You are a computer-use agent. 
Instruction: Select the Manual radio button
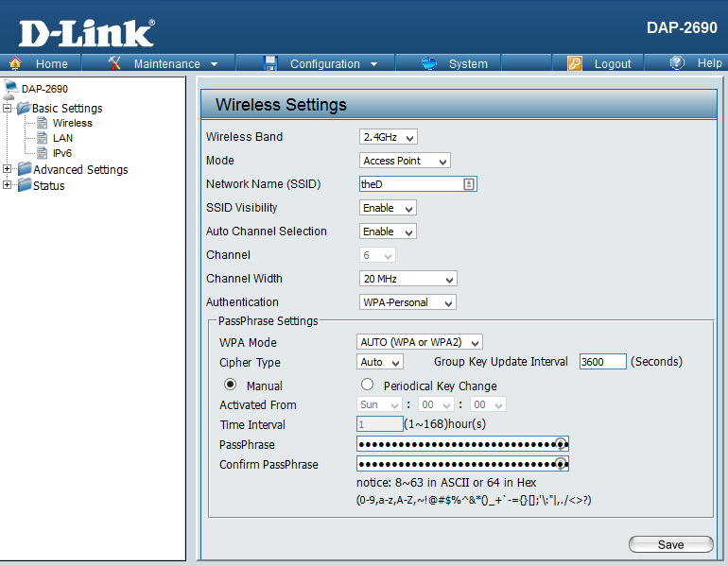[230, 385]
